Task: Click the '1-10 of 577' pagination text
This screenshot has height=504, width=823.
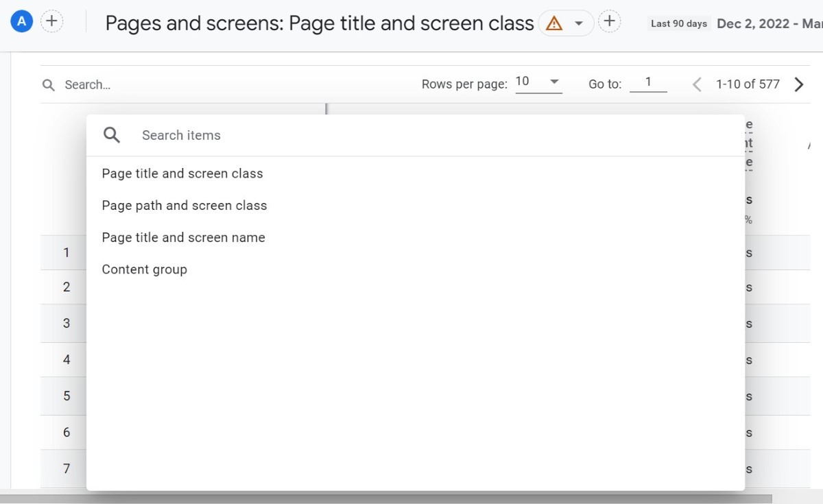Action: [x=748, y=84]
